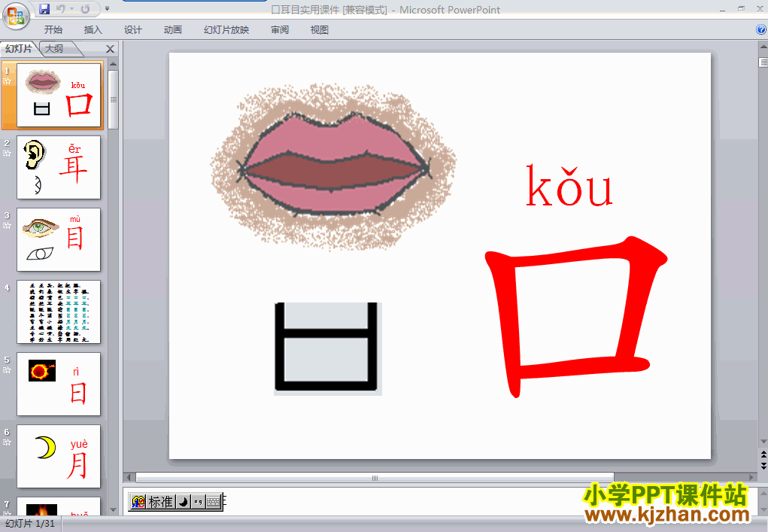Viewport: 768px width, 532px height.
Task: Save the presentation with the floppy icon
Action: click(44, 9)
